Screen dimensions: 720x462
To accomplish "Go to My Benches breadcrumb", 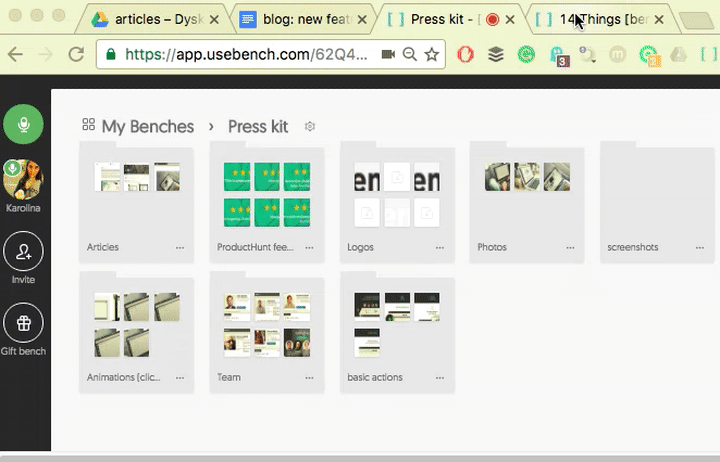I will coord(148,126).
